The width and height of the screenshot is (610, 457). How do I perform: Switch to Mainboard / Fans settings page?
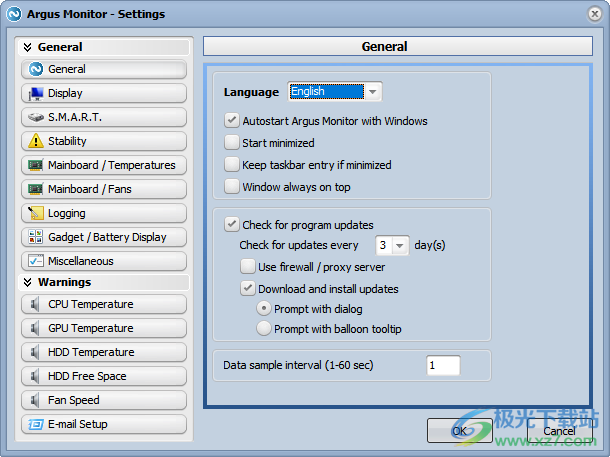coord(103,189)
